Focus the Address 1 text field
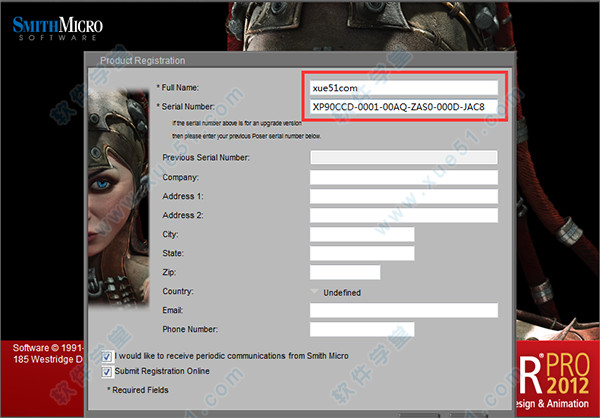The width and height of the screenshot is (600, 418). (404, 196)
